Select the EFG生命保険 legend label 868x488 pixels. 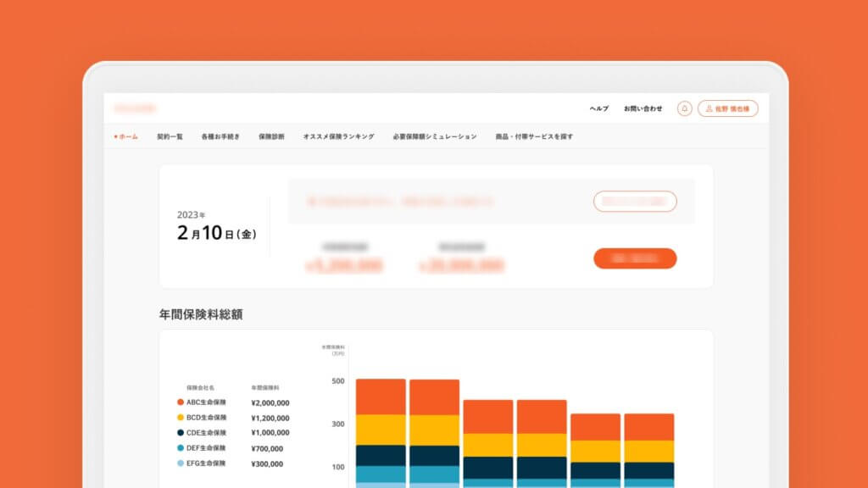pos(206,463)
